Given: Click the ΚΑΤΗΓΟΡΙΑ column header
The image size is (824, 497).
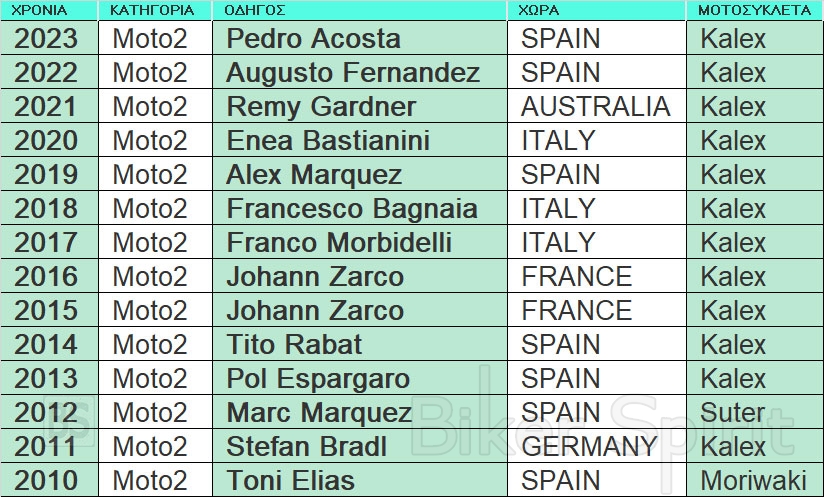Looking at the screenshot, I should 150,11.
